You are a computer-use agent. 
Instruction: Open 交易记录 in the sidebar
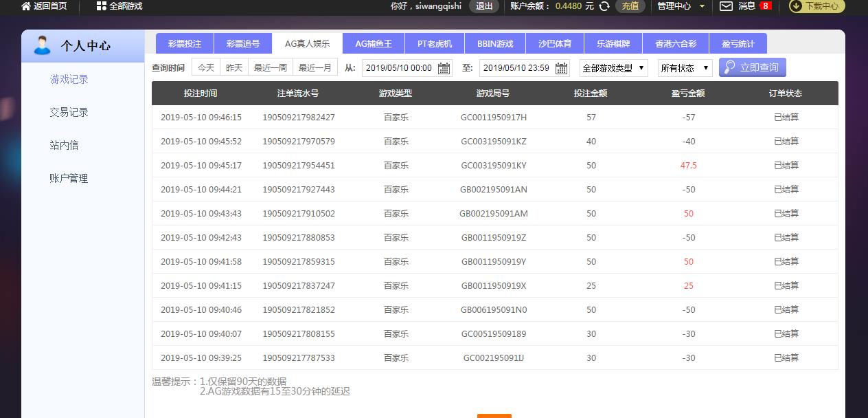point(69,112)
